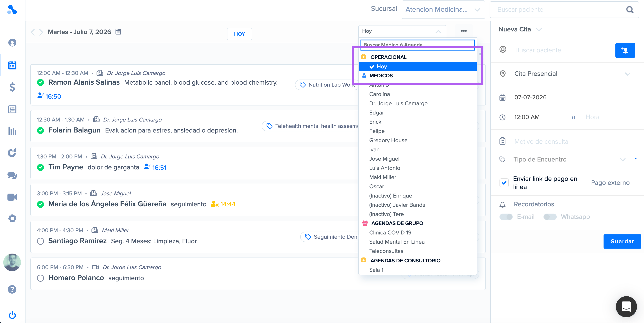Click the Buscar Médico ó Agenda search field
Image resolution: width=644 pixels, height=323 pixels.
click(417, 45)
